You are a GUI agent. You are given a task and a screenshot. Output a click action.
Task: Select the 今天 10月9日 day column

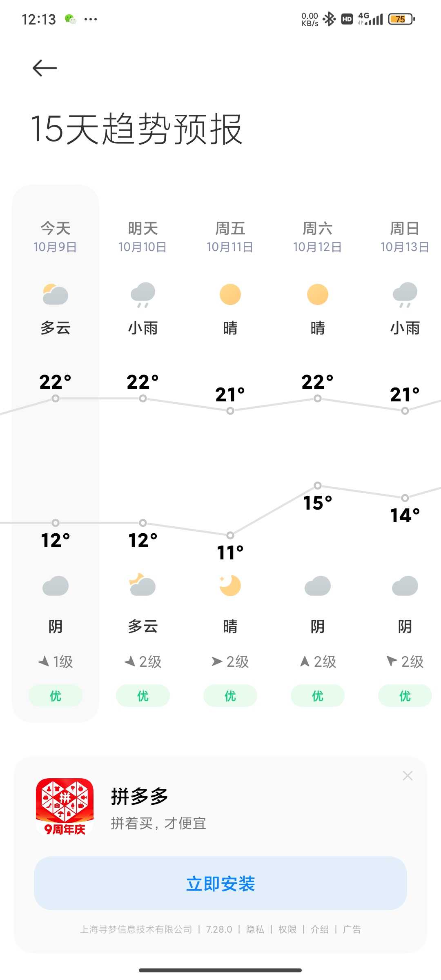point(56,453)
